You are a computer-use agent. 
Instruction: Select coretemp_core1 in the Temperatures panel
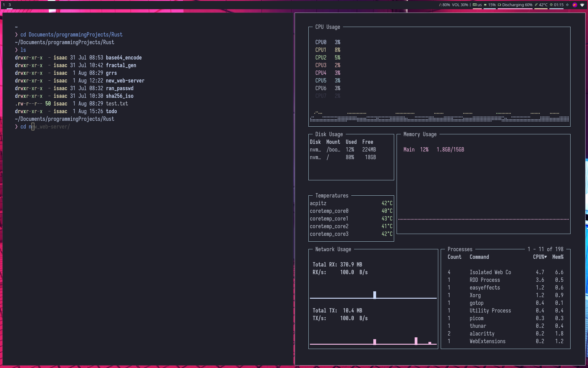pyautogui.click(x=329, y=218)
